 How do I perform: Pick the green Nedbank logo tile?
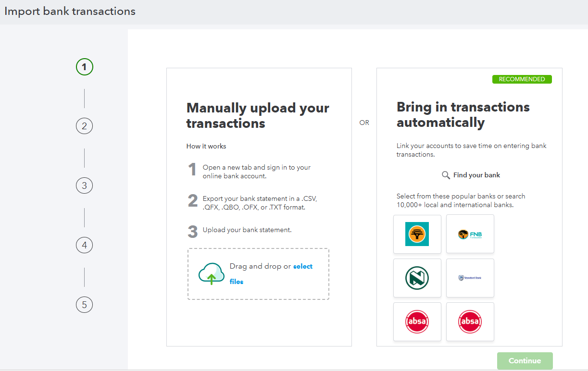[417, 278]
